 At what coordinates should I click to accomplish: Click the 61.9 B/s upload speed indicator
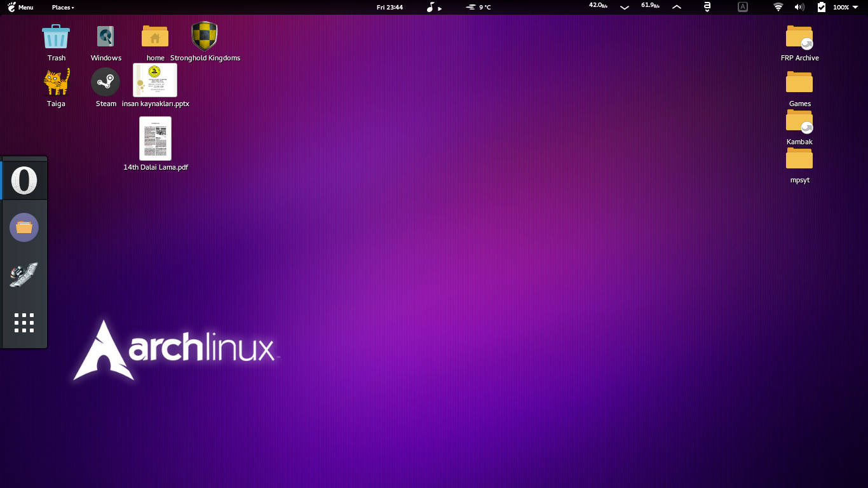(650, 5)
